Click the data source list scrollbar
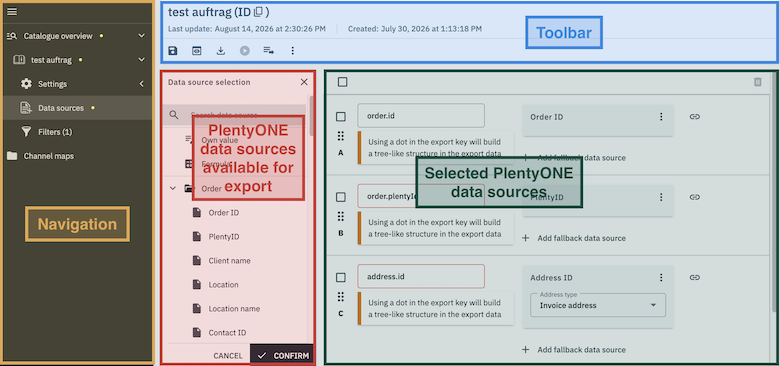 point(311,116)
